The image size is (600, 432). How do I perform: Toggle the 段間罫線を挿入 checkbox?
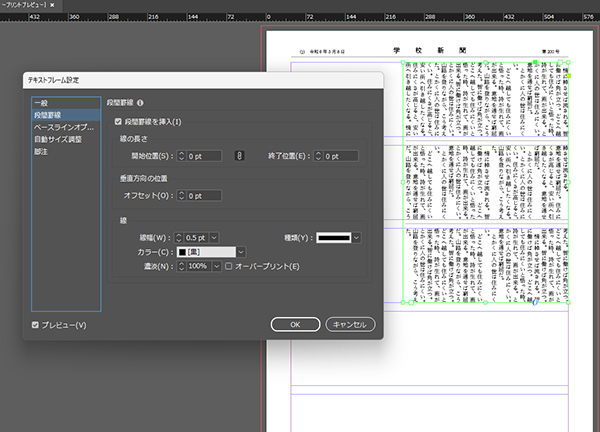point(118,122)
